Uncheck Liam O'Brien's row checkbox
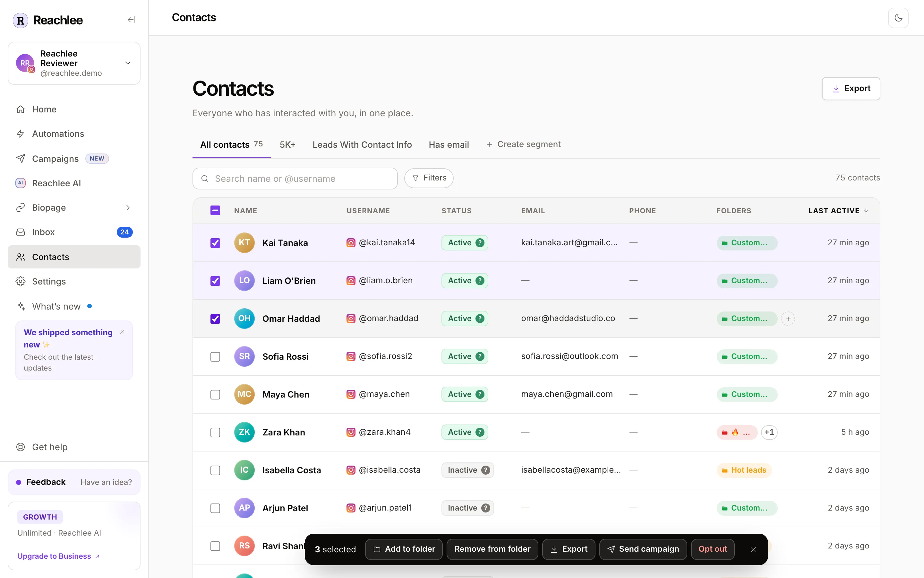The height and width of the screenshot is (578, 924). pyautogui.click(x=215, y=281)
